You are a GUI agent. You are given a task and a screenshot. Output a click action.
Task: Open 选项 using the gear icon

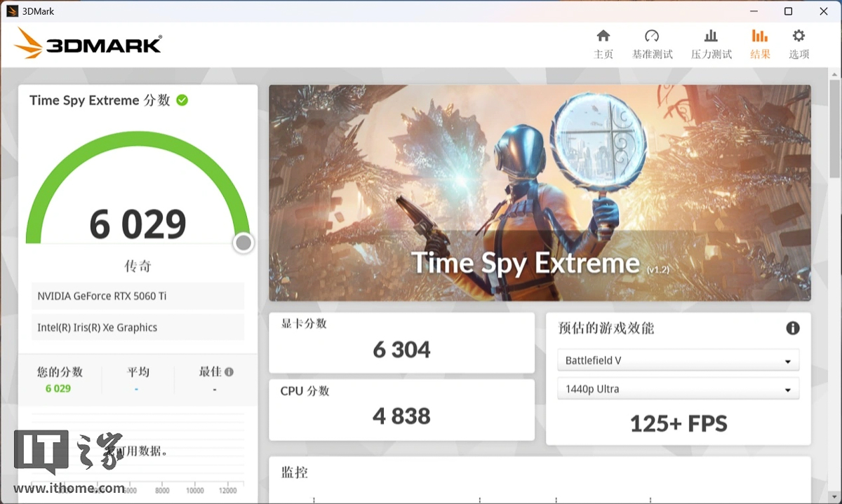tap(798, 42)
